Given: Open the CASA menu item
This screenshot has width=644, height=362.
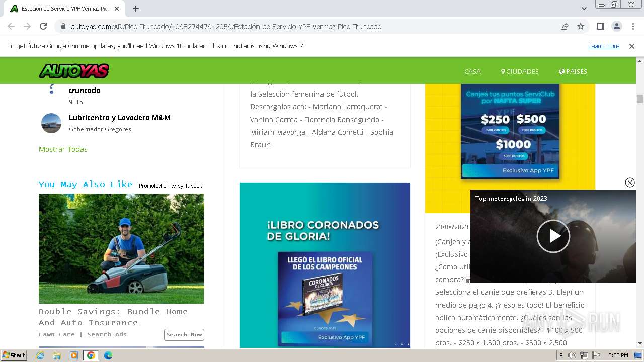Looking at the screenshot, I should click(472, 71).
